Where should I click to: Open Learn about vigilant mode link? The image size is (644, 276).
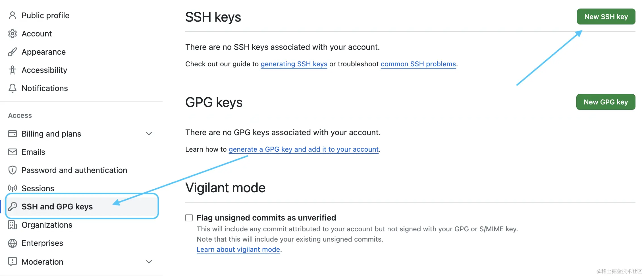(x=238, y=250)
